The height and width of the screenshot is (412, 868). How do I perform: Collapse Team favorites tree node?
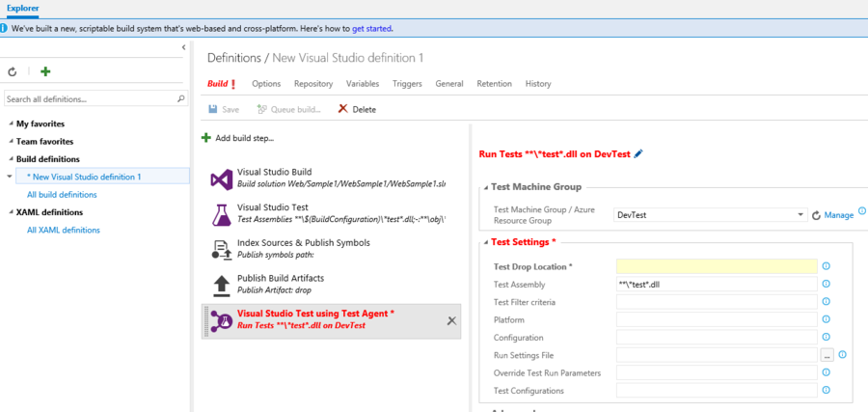(x=12, y=142)
